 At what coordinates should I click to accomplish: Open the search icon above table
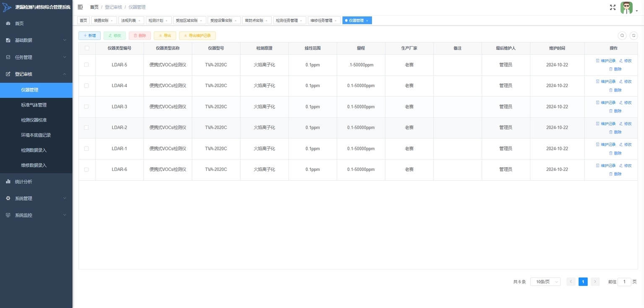[x=622, y=36]
